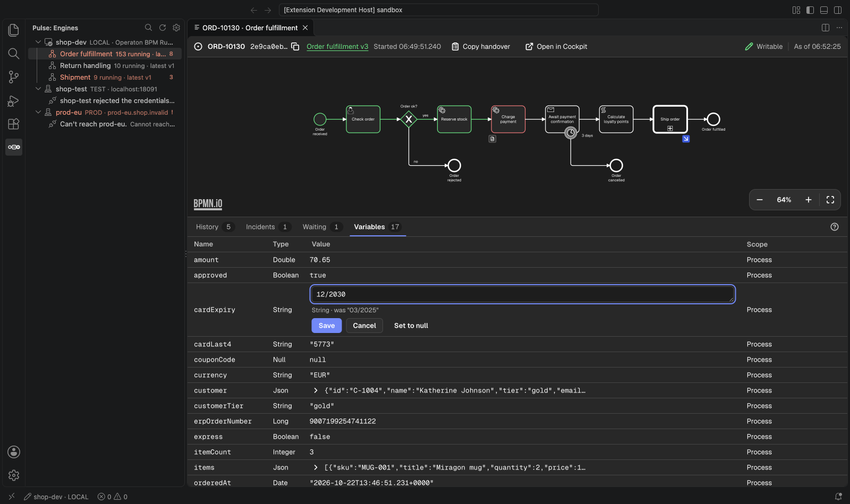Refresh the Pulse Engines list

163,28
